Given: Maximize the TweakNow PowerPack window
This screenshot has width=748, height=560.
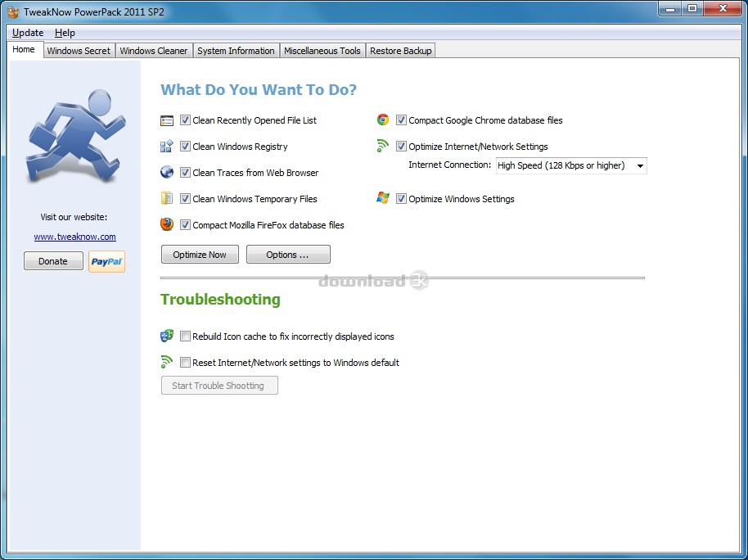Looking at the screenshot, I should (692, 8).
